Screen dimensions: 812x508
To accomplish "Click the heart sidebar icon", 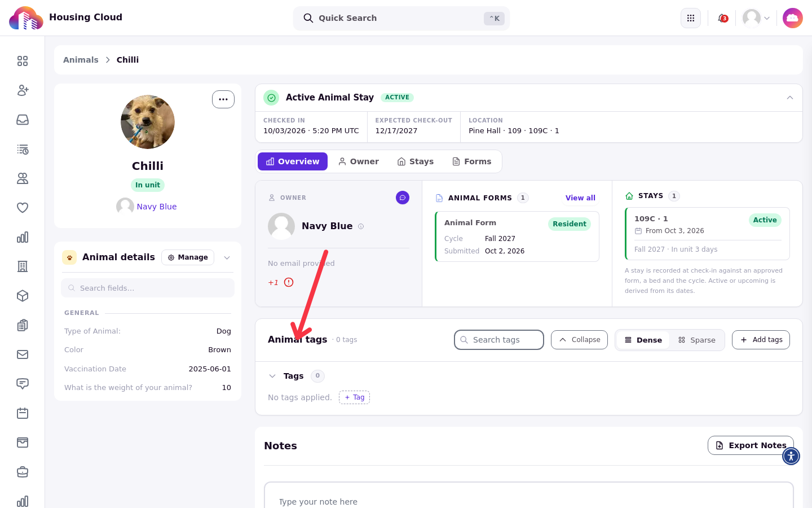I will (x=23, y=208).
